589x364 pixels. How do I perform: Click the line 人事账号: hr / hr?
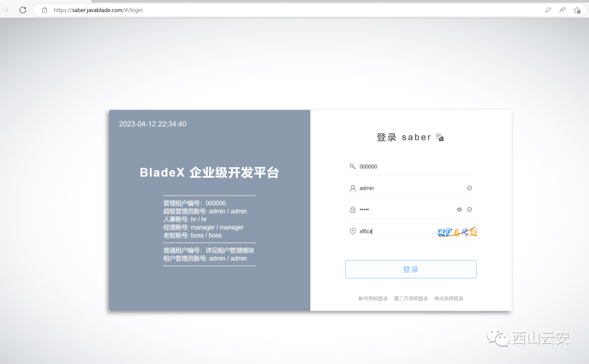coord(185,219)
